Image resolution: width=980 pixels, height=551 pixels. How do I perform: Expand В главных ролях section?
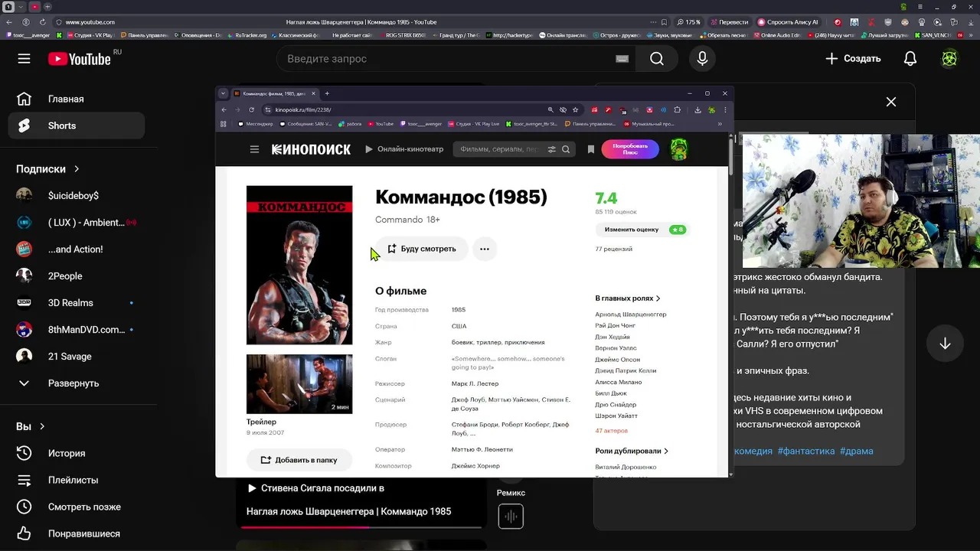coord(628,298)
